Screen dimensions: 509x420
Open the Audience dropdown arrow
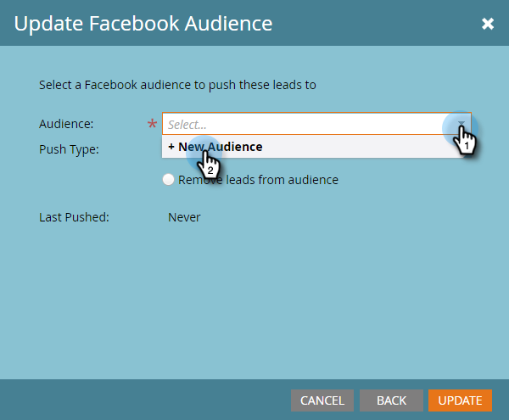tap(461, 124)
